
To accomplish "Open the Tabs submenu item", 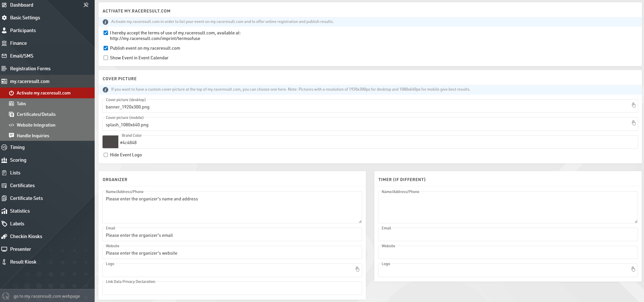I will tap(21, 104).
